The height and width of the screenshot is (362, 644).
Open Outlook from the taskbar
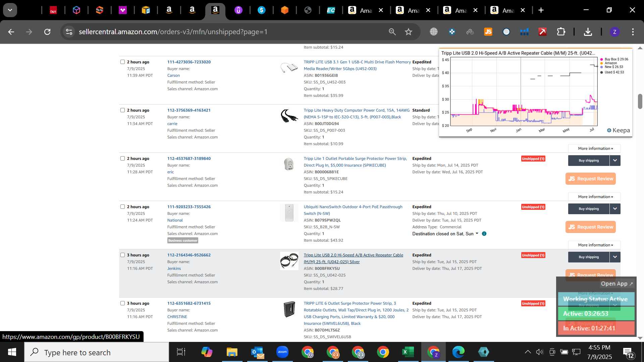point(257,352)
